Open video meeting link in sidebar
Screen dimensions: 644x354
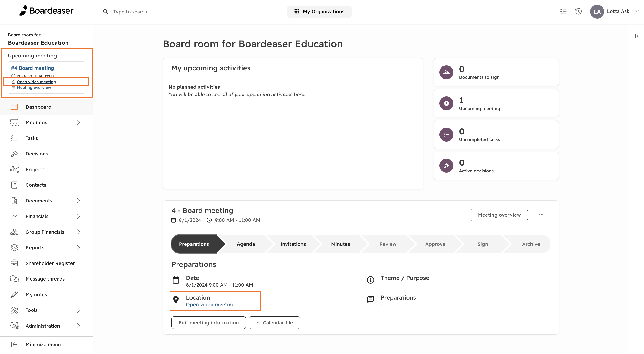coord(36,82)
